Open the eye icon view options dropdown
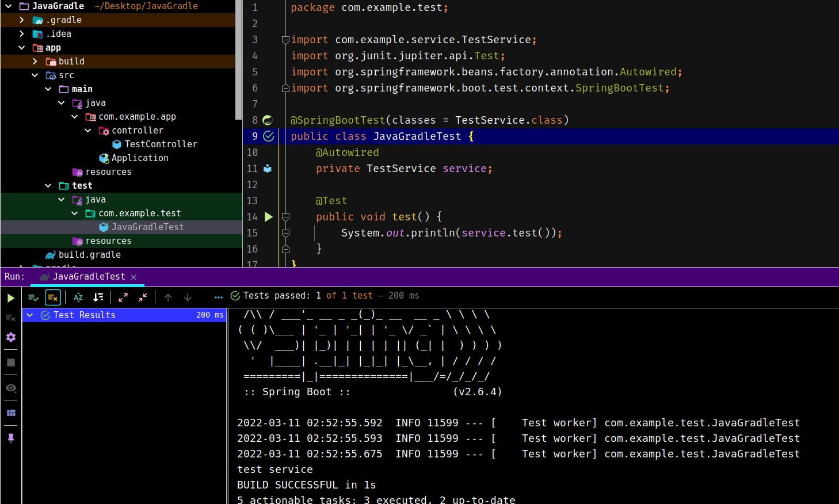The height and width of the screenshot is (504, 839). pos(11,388)
